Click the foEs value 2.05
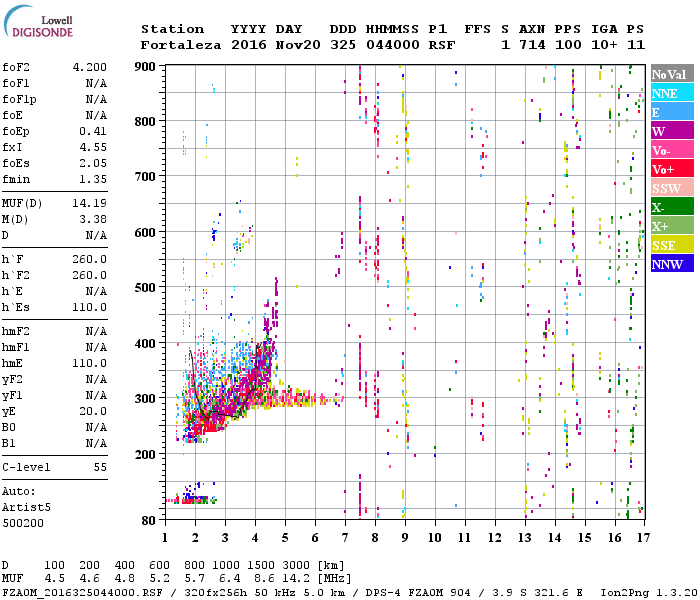Image resolution: width=700 pixels, height=600 pixels. [x=93, y=163]
